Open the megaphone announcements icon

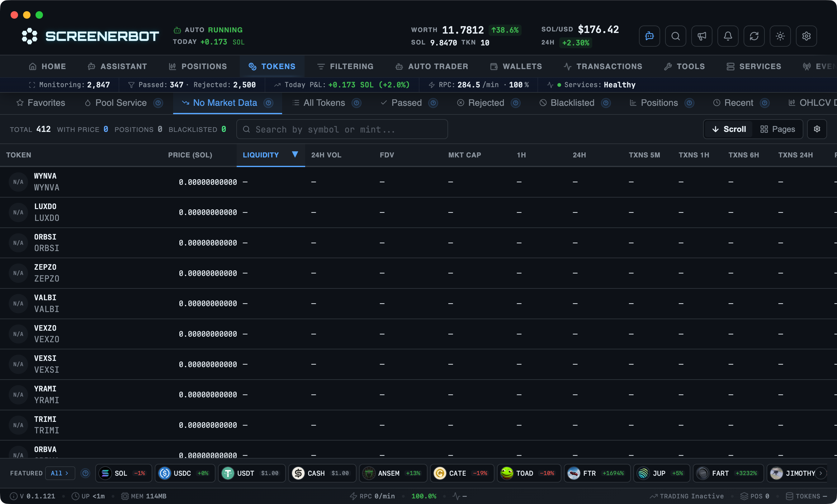tap(702, 36)
